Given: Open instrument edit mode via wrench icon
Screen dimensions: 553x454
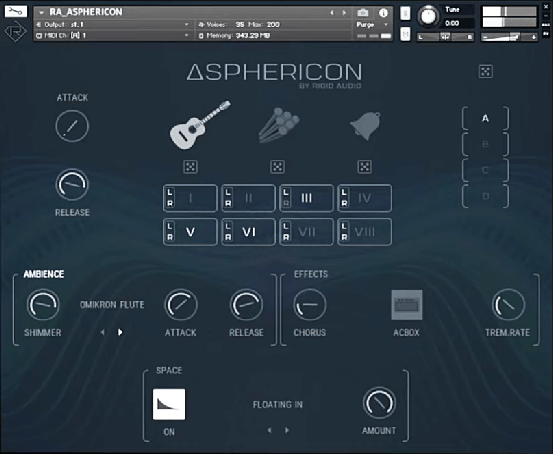Looking at the screenshot, I should point(16,12).
